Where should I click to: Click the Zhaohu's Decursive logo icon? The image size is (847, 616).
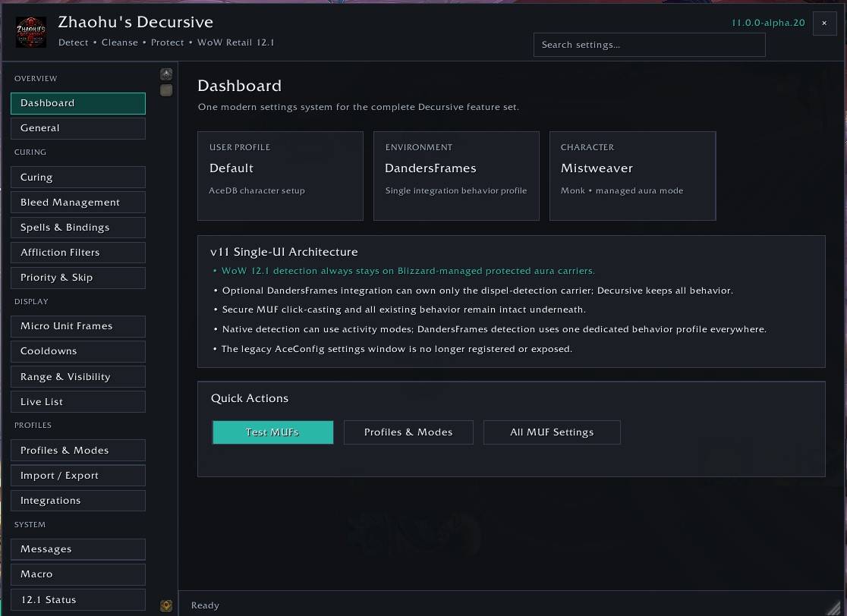(31, 32)
